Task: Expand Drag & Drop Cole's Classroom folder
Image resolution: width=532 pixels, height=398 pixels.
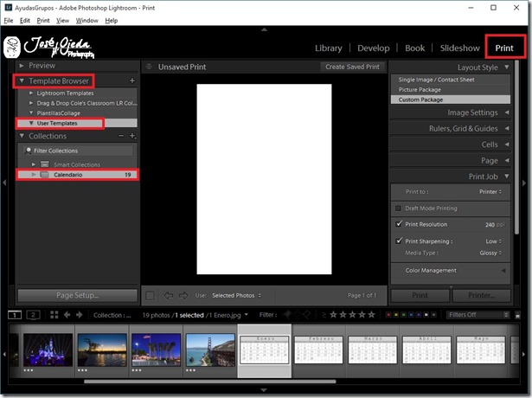Action: [31, 103]
